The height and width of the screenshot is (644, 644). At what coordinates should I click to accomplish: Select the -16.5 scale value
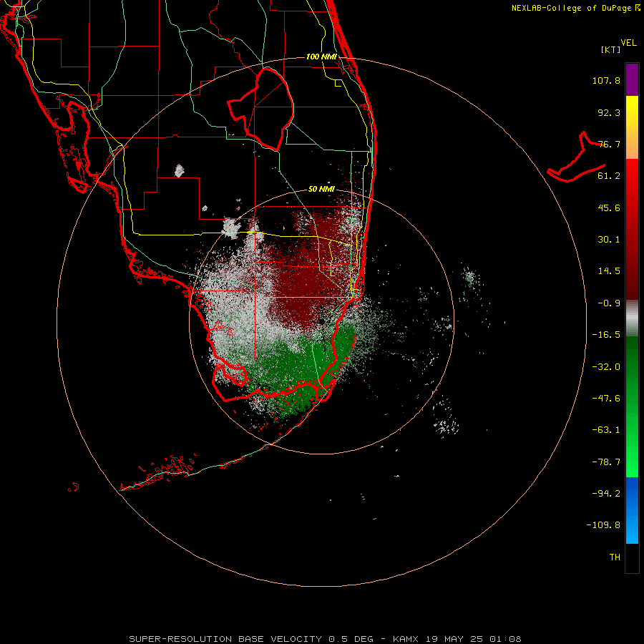(606, 335)
